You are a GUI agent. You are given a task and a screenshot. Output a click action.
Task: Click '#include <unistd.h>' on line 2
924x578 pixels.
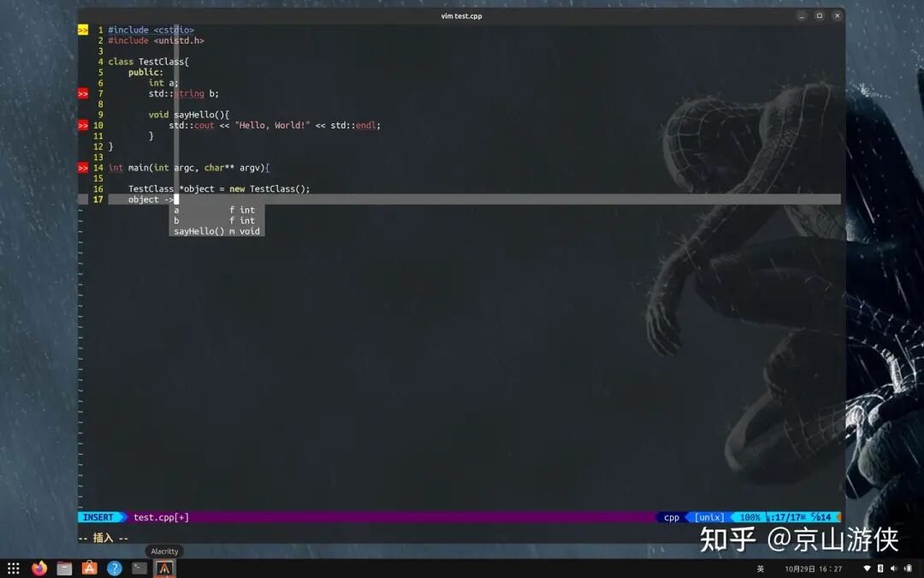(157, 40)
